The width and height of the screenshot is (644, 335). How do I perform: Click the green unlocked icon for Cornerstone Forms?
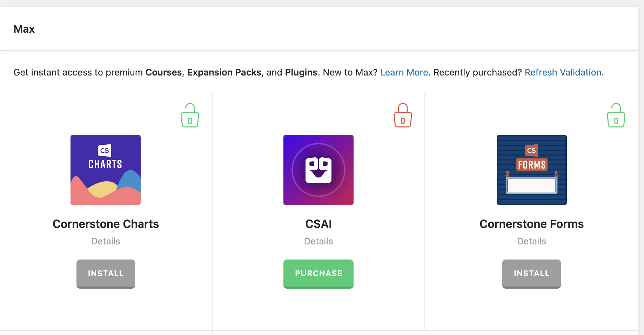pyautogui.click(x=616, y=116)
